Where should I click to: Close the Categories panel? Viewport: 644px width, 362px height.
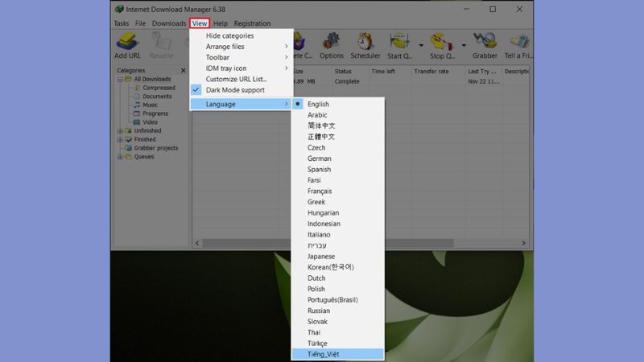pyautogui.click(x=184, y=71)
